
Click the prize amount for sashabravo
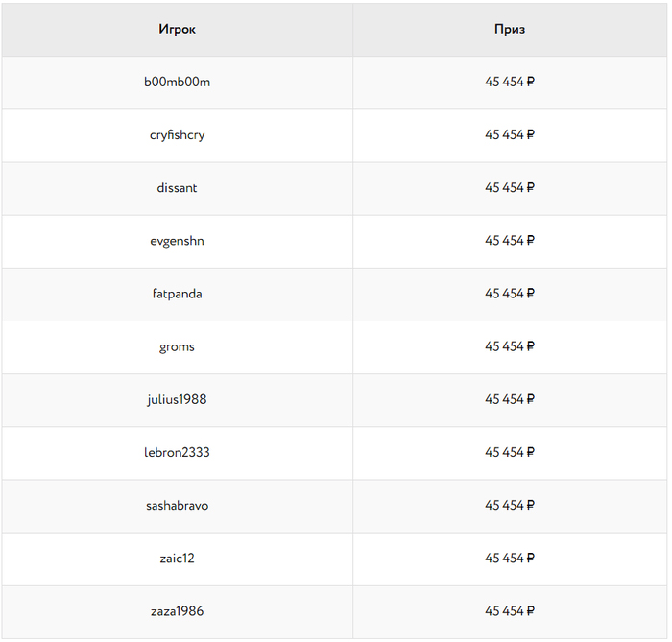(510, 505)
